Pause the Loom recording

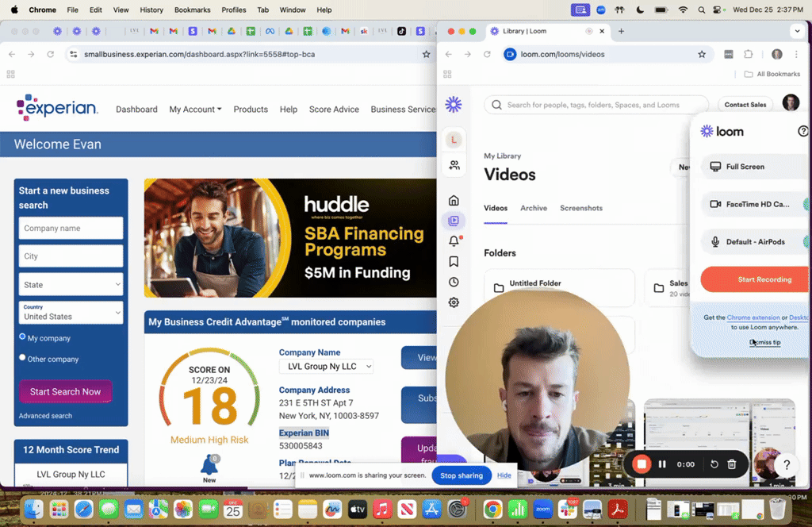tap(662, 464)
